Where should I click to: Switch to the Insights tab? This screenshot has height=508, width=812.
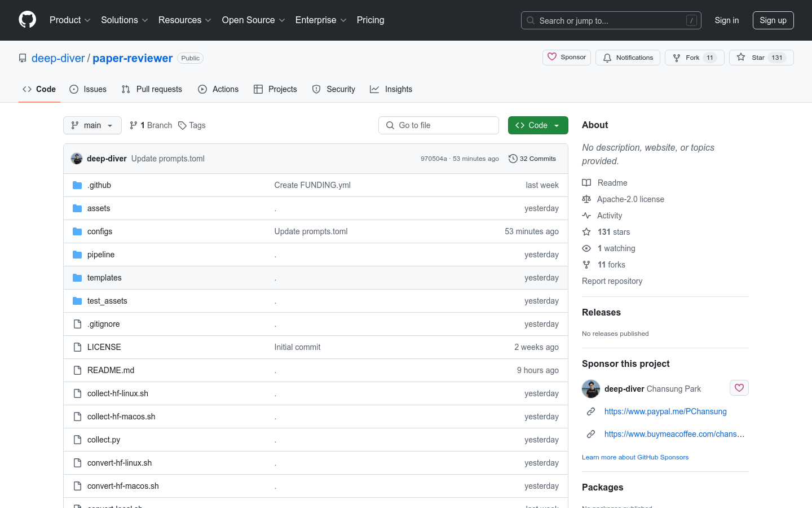391,89
